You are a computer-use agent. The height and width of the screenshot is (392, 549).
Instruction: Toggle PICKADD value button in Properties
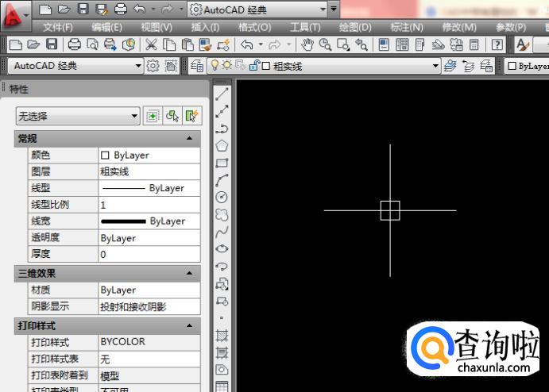153,116
